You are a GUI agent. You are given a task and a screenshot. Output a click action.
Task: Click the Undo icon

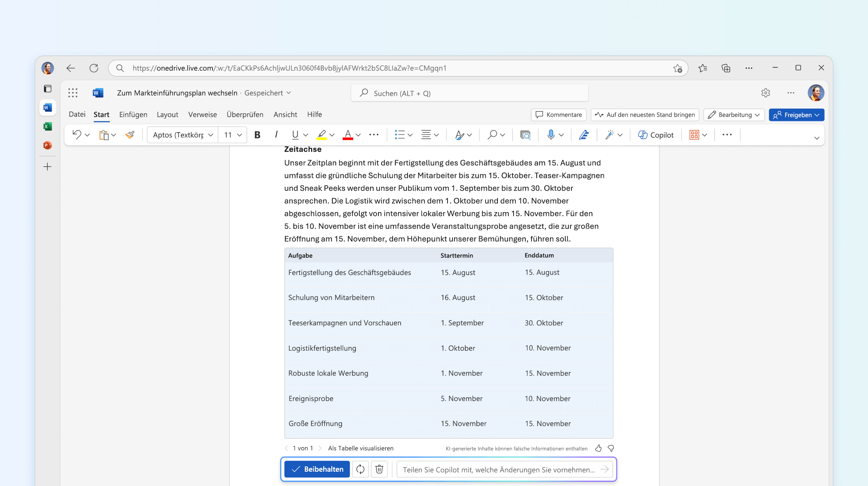point(77,135)
